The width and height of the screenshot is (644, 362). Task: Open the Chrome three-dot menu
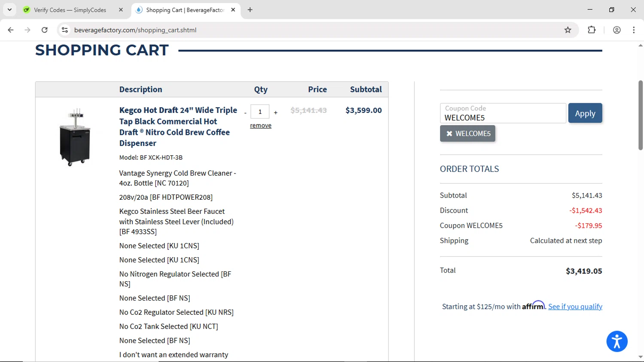(634, 30)
